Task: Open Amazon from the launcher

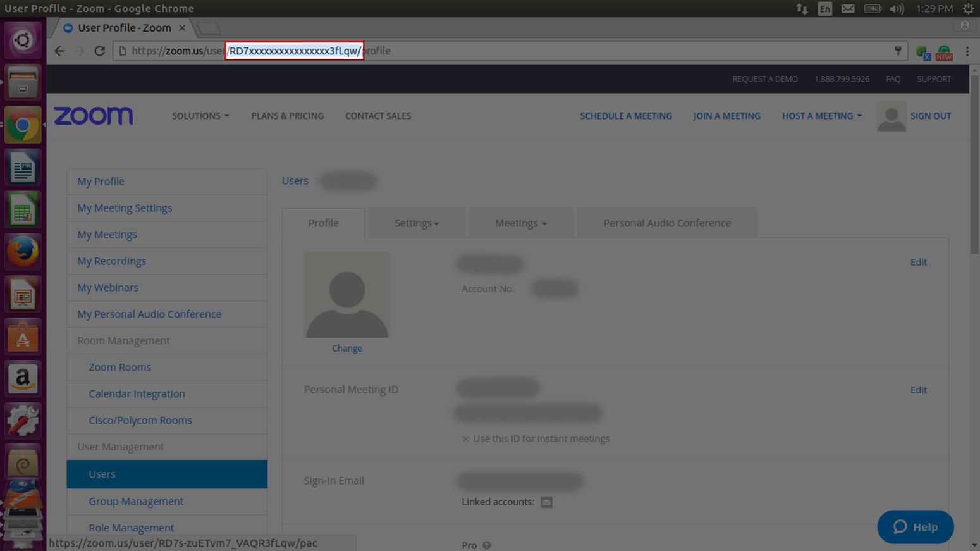Action: (x=23, y=379)
